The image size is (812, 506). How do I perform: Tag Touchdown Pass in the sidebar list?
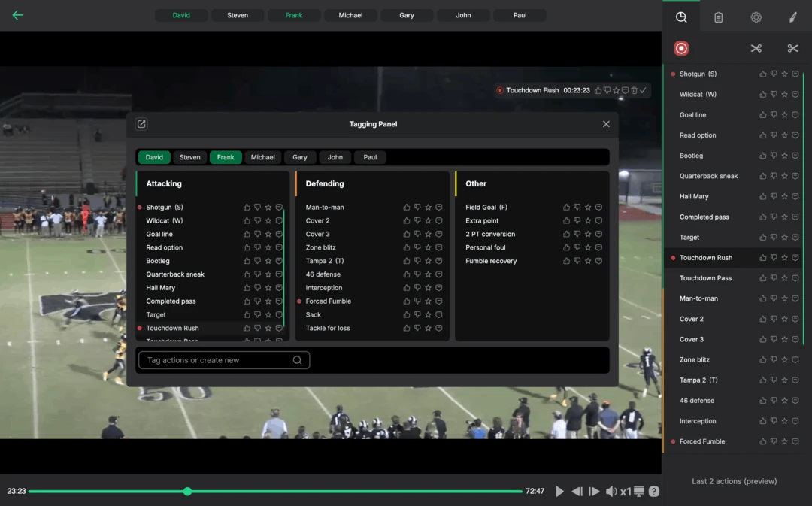click(705, 278)
